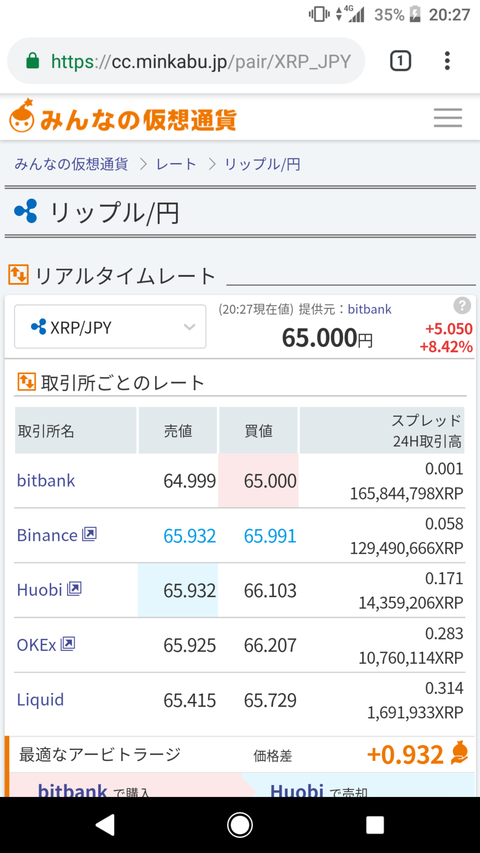Viewport: 480px width, 853px height.
Task: Tap the Binance exchange name link
Action: [x=47, y=535]
